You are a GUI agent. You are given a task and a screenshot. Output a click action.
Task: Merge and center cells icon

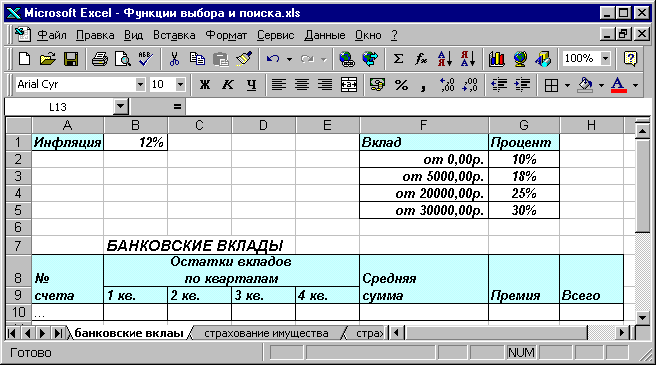pos(348,85)
